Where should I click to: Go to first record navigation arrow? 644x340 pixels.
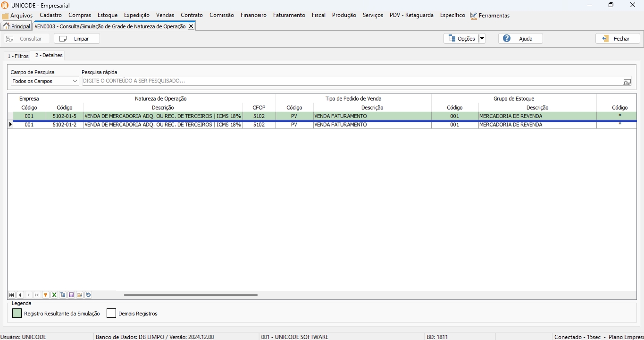12,295
